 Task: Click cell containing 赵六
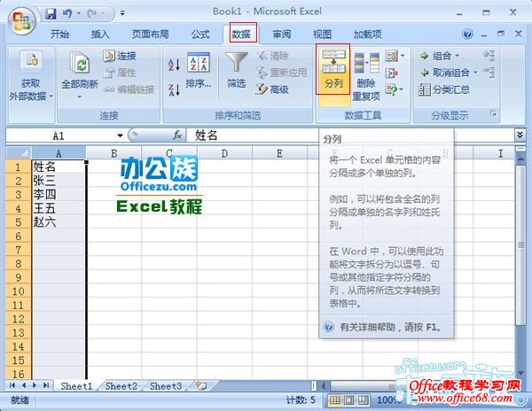59,222
